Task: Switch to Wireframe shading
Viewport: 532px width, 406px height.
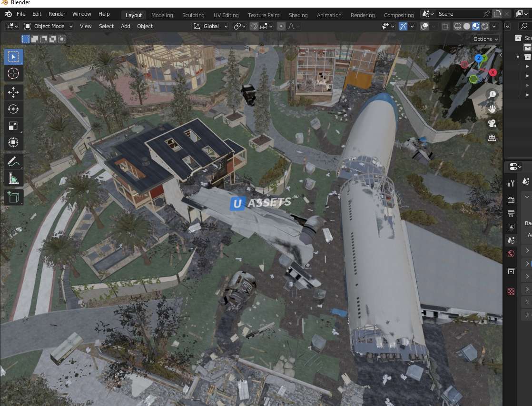Action: coord(458,26)
